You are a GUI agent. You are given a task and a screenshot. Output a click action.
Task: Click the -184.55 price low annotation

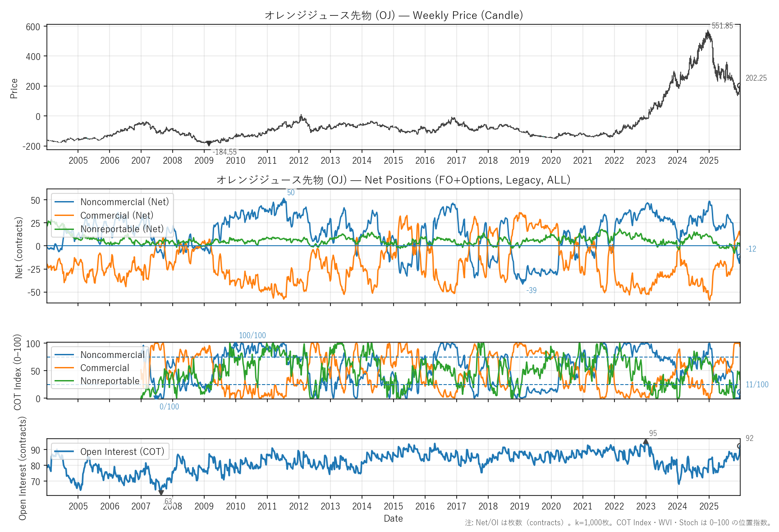point(225,152)
